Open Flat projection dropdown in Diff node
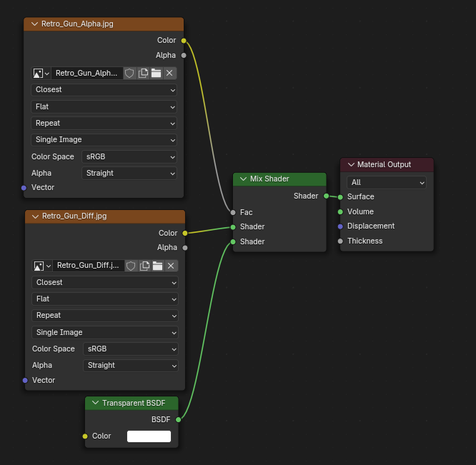 point(105,299)
